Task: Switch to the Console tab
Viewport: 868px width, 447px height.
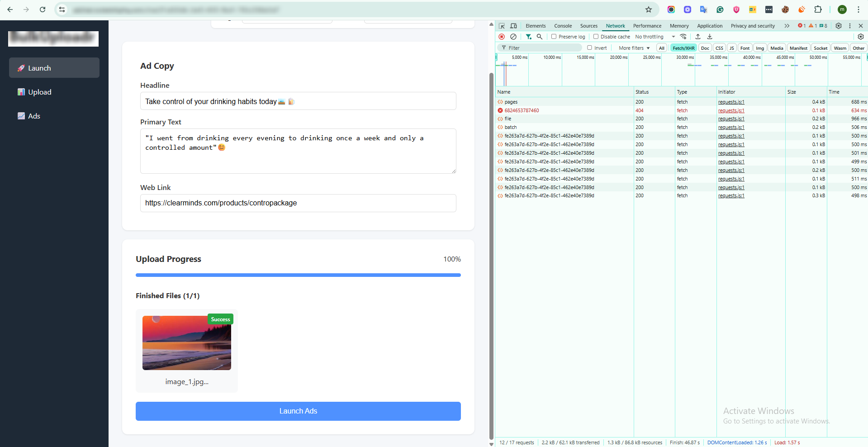Action: click(563, 26)
